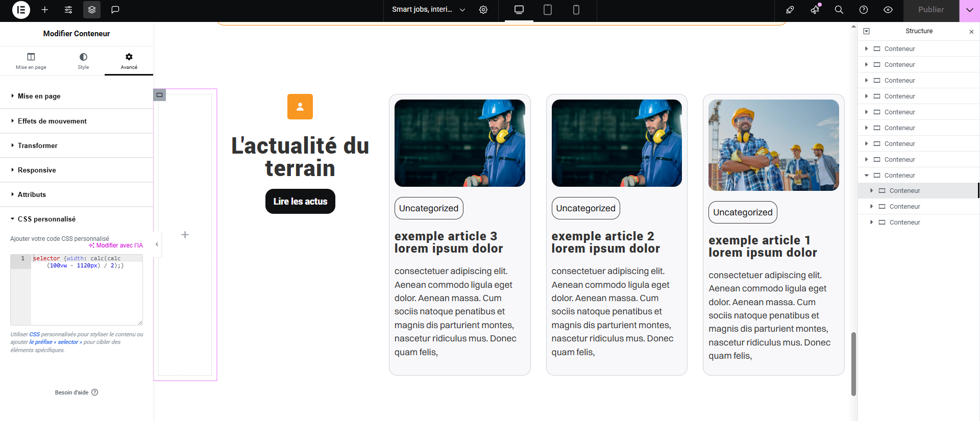Viewport: 980px width, 421px height.
Task: Toggle expand-all icon in Structure panel
Action: click(x=867, y=31)
